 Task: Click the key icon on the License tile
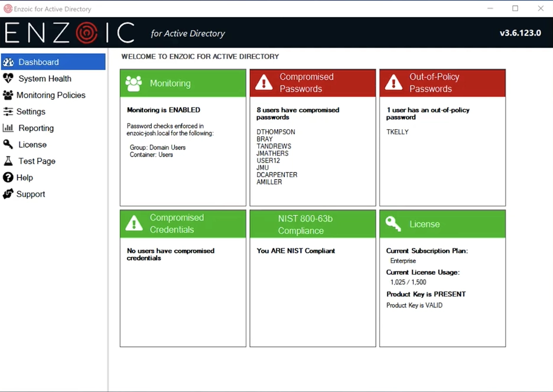(x=393, y=224)
